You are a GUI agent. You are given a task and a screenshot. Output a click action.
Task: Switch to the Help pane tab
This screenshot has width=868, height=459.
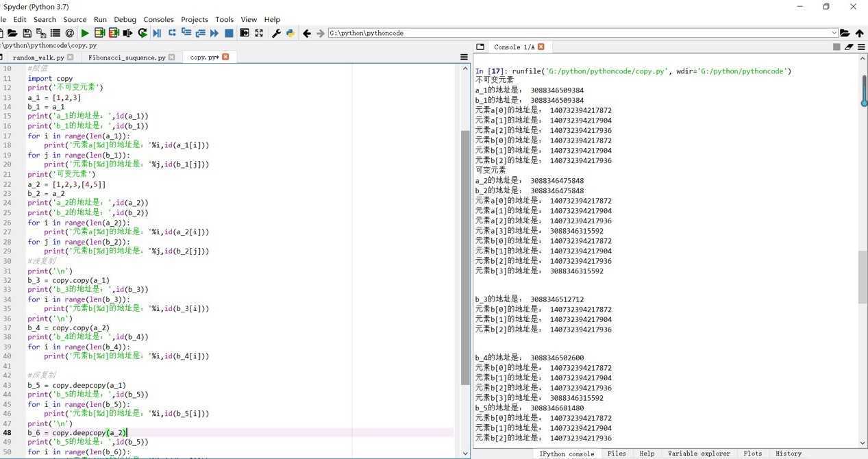pos(647,454)
